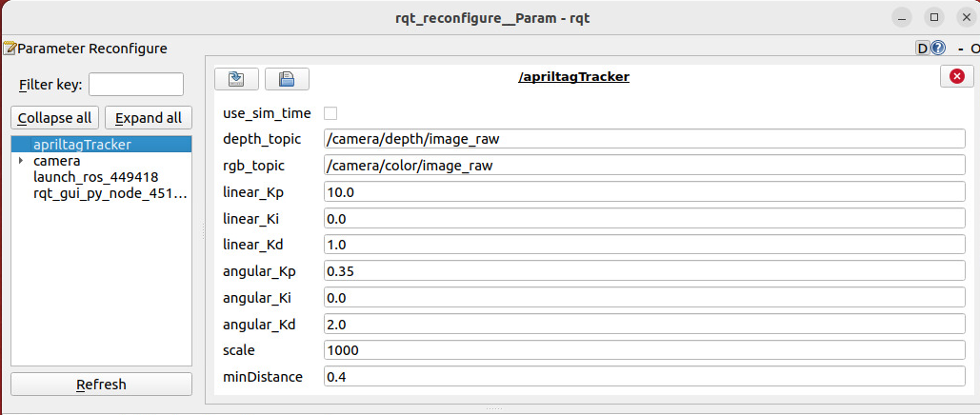Viewport: 980px width, 415px height.
Task: Edit the linear_Ki value field
Action: point(645,219)
